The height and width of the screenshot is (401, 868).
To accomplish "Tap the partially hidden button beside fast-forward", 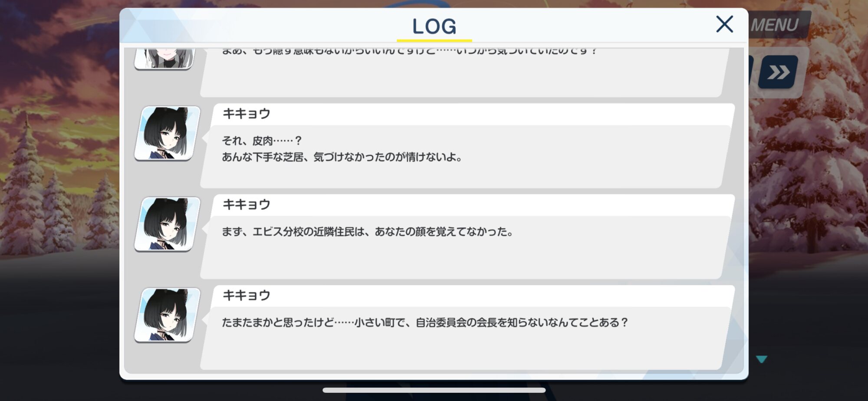I will tap(751, 72).
